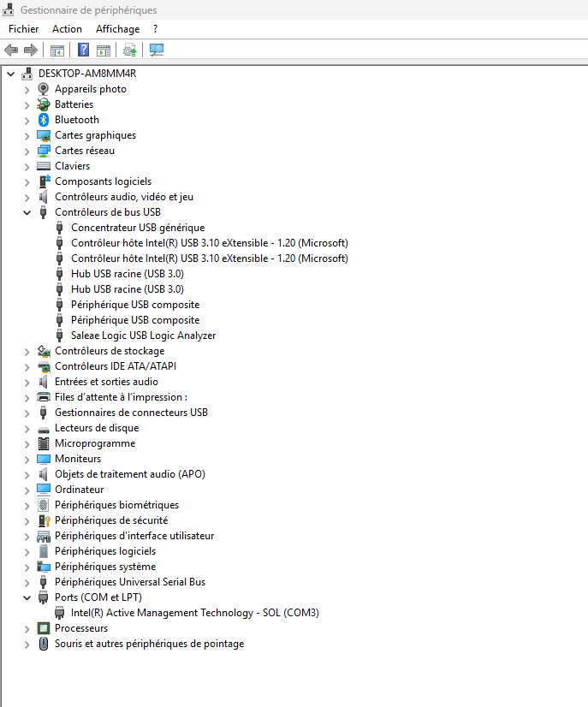The height and width of the screenshot is (707, 588).
Task: Open the Affichage menu
Action: click(x=117, y=29)
